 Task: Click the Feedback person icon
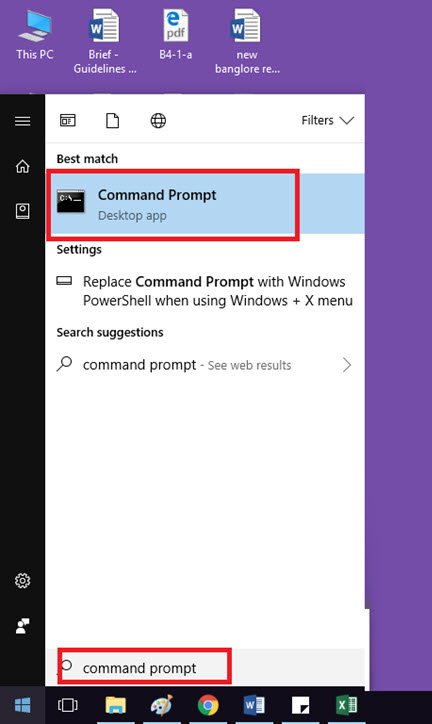(x=23, y=626)
